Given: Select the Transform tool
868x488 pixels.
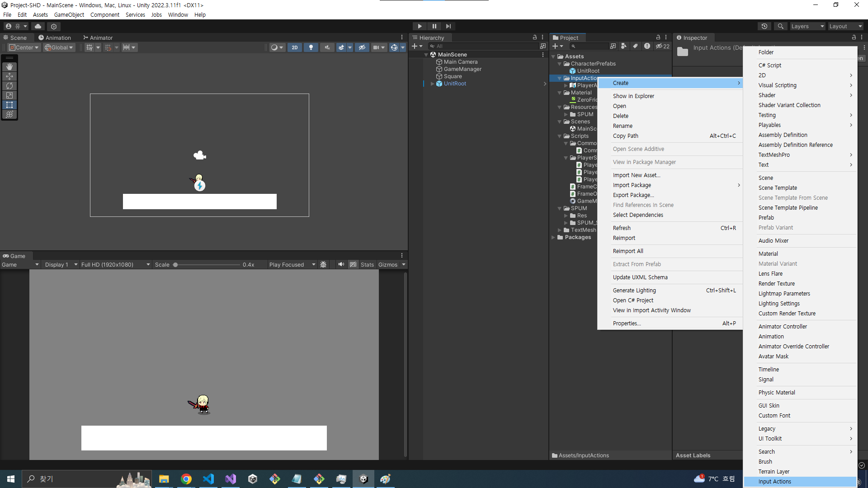Looking at the screenshot, I should tap(9, 114).
